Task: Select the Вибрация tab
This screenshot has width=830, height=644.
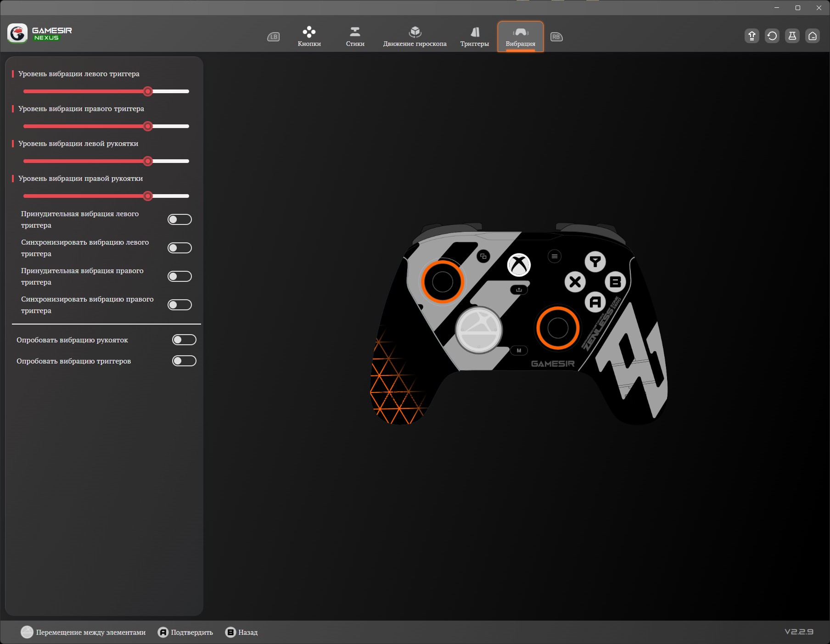Action: tap(521, 37)
